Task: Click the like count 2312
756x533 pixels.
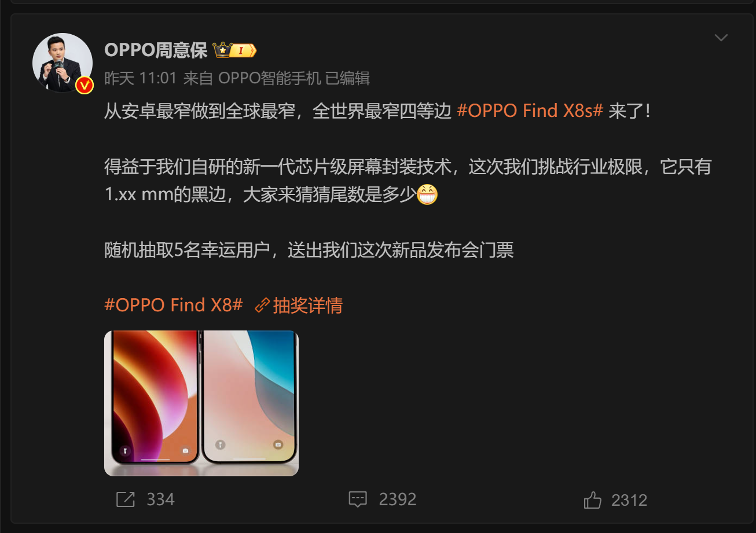Action: pos(629,499)
